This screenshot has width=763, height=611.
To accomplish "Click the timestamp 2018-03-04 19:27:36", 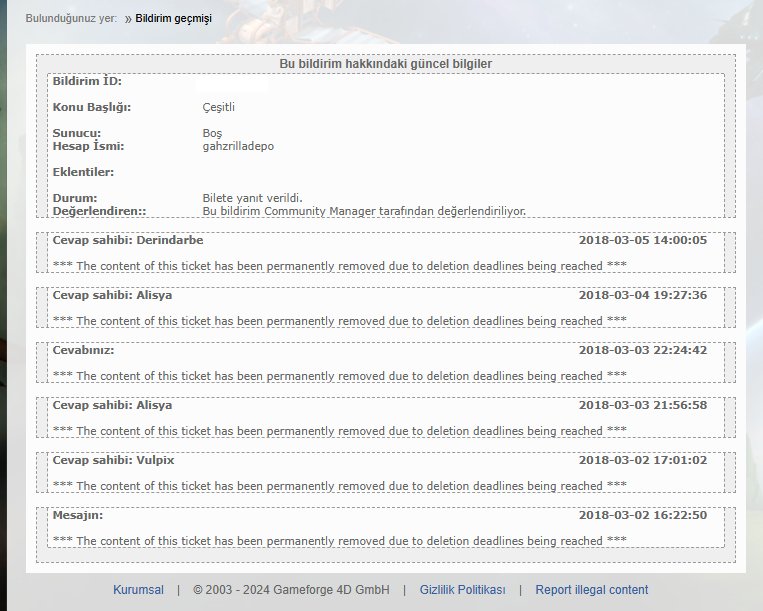I will point(642,295).
